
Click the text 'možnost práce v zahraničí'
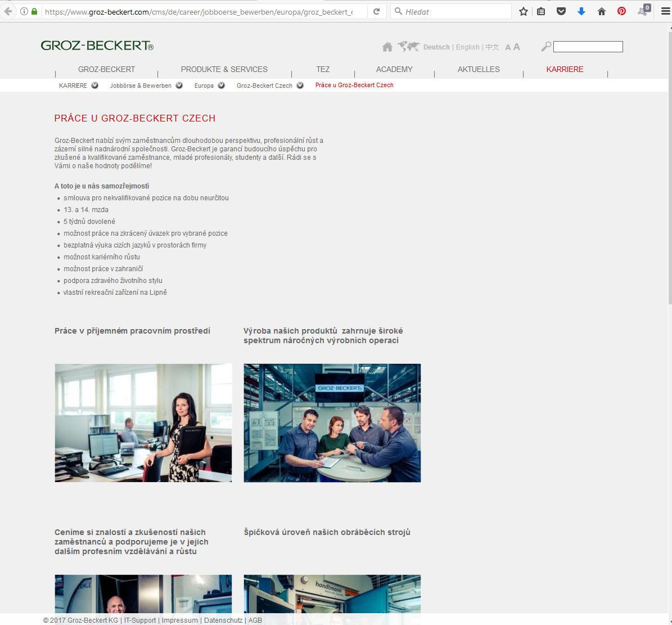[103, 269]
